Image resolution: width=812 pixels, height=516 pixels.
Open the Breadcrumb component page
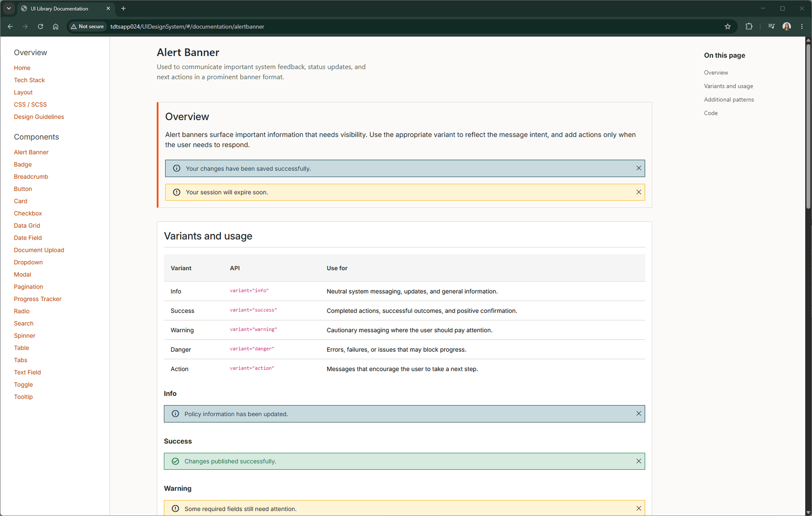31,176
